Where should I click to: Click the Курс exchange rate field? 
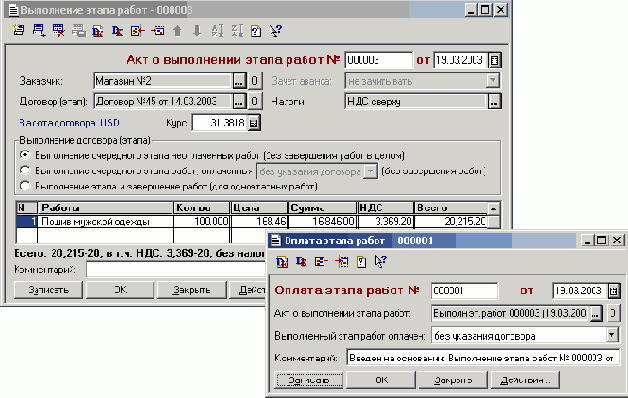click(x=220, y=123)
